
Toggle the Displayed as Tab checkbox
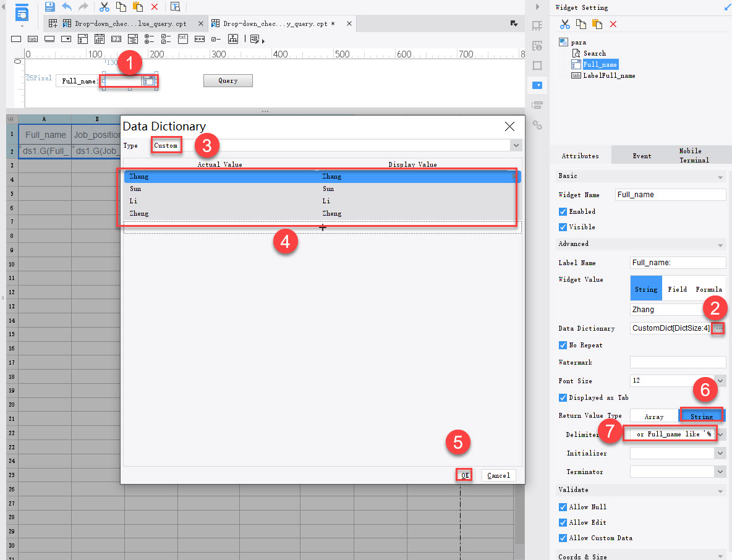[562, 397]
